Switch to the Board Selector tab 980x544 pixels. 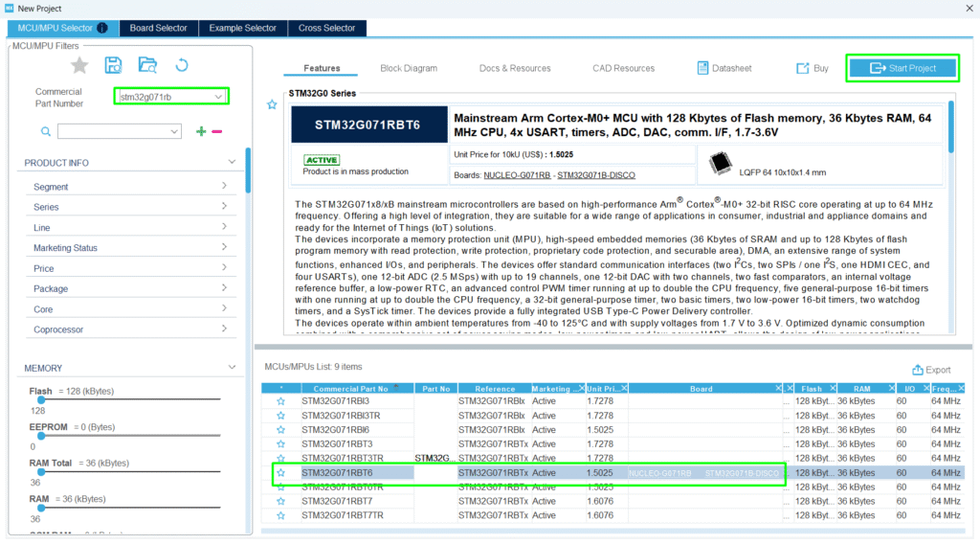coord(159,28)
